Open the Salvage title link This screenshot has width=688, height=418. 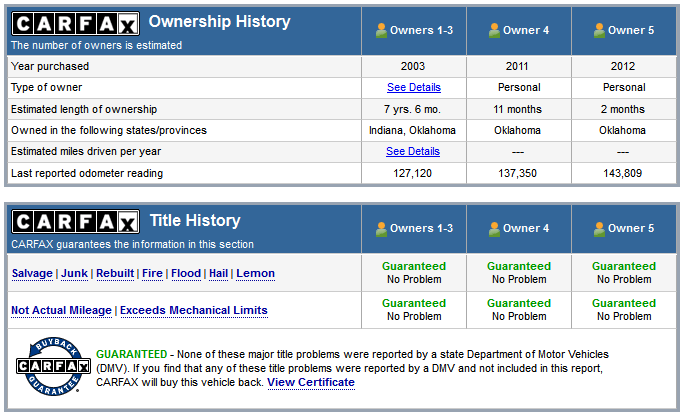(x=32, y=273)
